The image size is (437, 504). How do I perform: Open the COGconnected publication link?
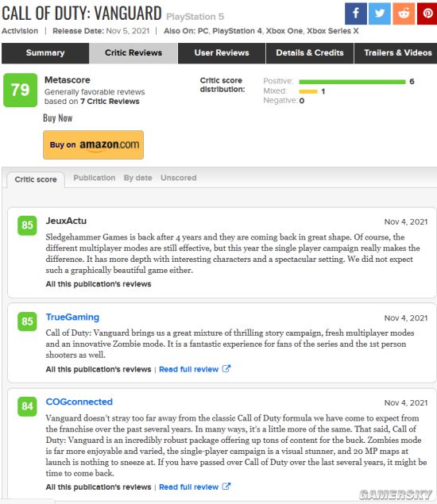79,402
